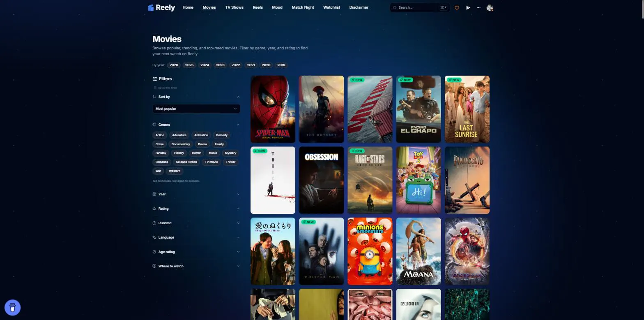The image size is (644, 320).
Task: Toggle the Crime genre chip
Action: (x=160, y=144)
